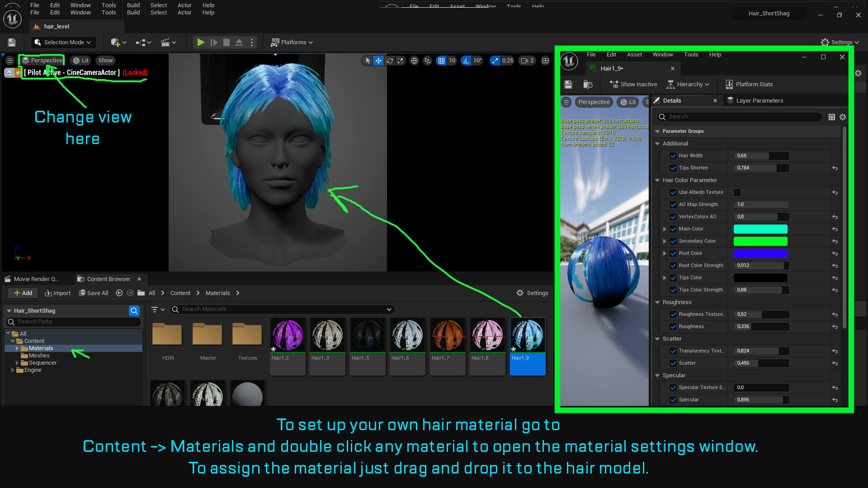This screenshot has width=868, height=488.
Task: Expand the Engine folder in tree
Action: 13,370
